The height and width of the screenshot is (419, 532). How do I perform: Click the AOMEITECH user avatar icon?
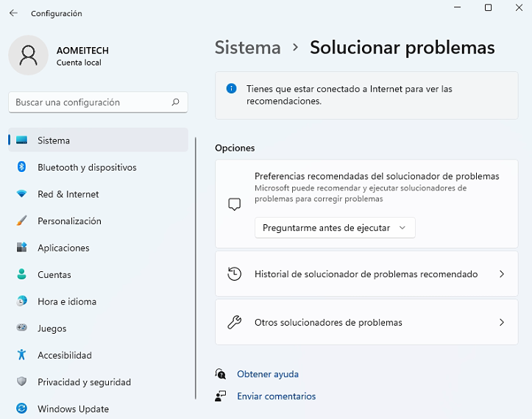click(28, 55)
